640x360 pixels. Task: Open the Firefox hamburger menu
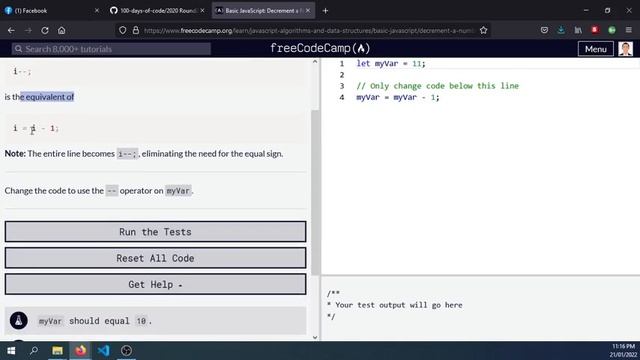629,30
